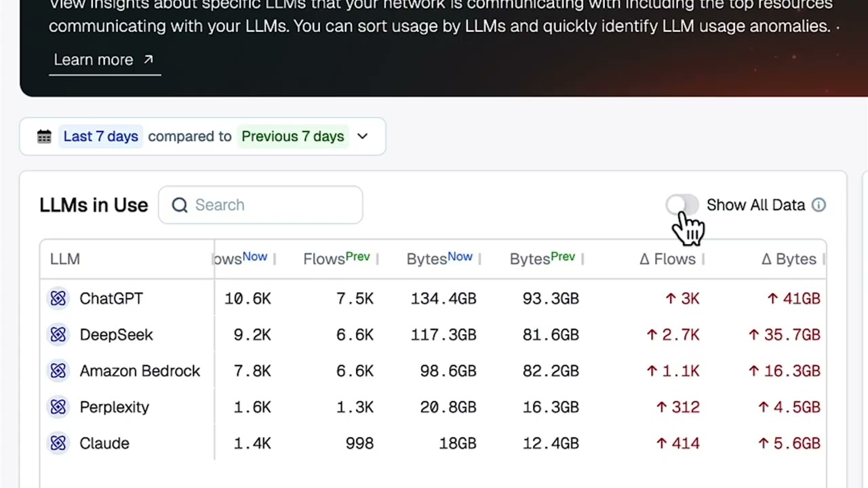This screenshot has height=488, width=868.
Task: Click the ChatGPT row icon
Action: click(58, 298)
